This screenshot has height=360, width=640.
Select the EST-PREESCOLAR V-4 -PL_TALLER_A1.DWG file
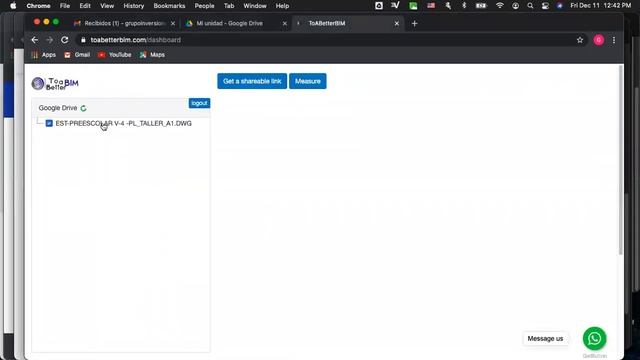pos(123,123)
